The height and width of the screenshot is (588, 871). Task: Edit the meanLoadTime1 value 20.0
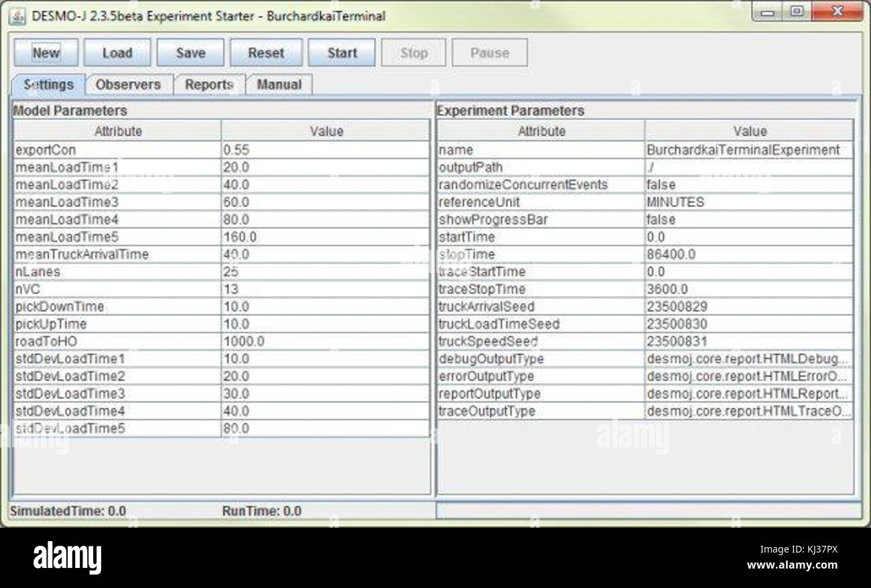point(326,167)
